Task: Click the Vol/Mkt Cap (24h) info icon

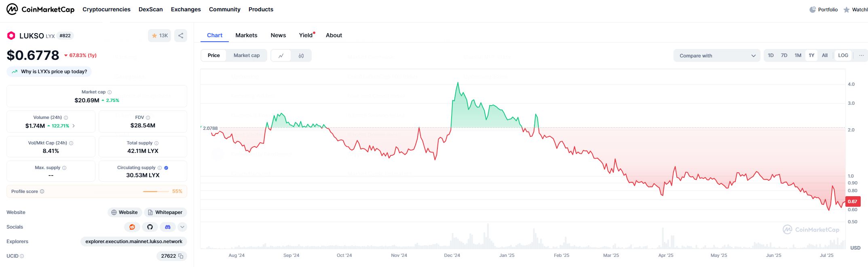Action: (71, 143)
